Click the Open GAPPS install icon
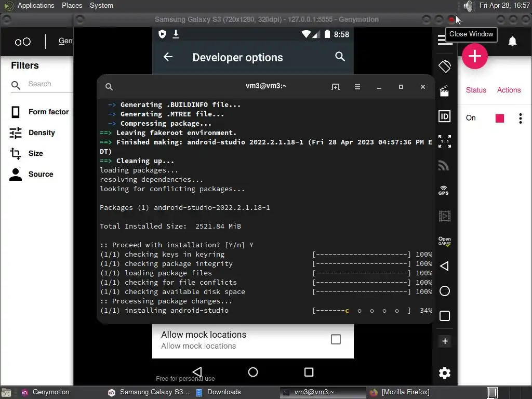The height and width of the screenshot is (399, 532). click(x=445, y=241)
